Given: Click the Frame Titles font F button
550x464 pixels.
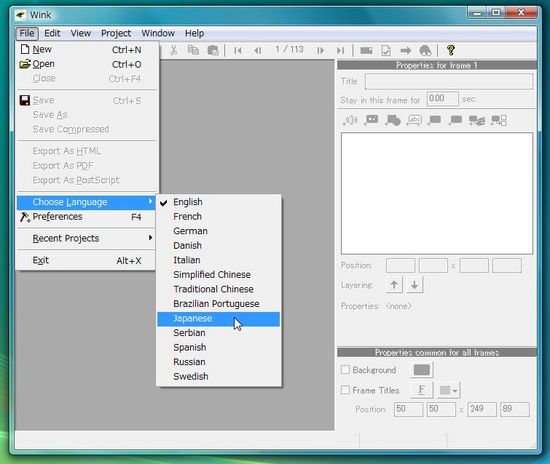Looking at the screenshot, I should click(422, 390).
